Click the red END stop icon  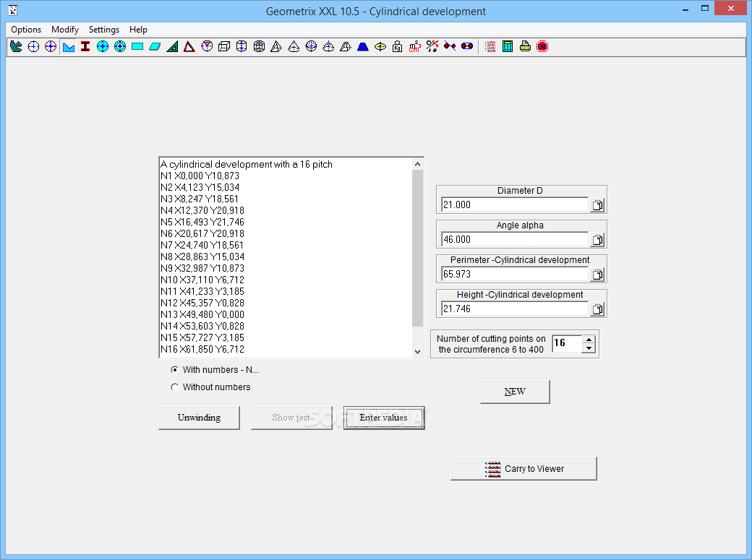[x=542, y=46]
